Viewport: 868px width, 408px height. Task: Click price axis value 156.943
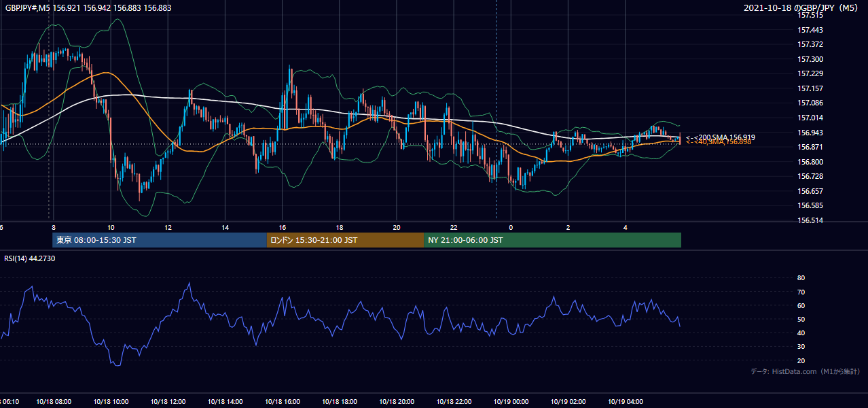(x=810, y=133)
